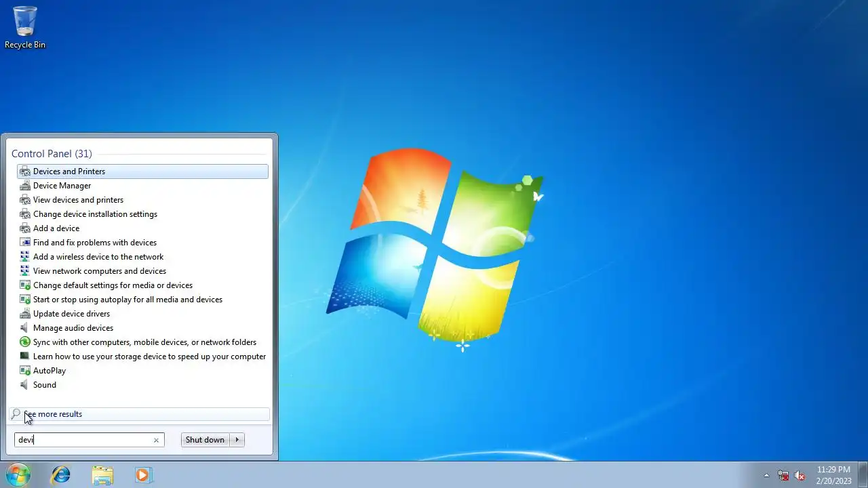Viewport: 868px width, 488px height.
Task: Choose Add a device
Action: click(142, 228)
